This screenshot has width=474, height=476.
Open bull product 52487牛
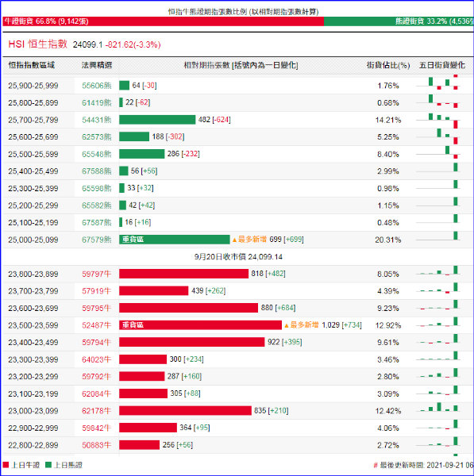97,325
